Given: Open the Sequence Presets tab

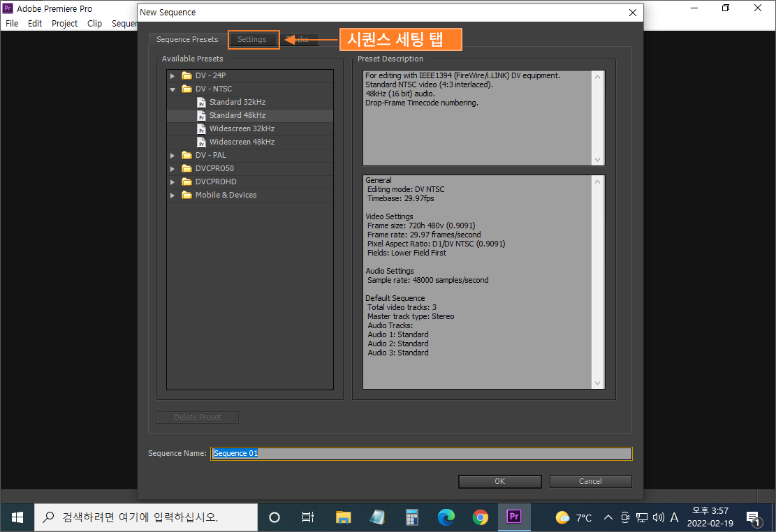Looking at the screenshot, I should point(187,40).
